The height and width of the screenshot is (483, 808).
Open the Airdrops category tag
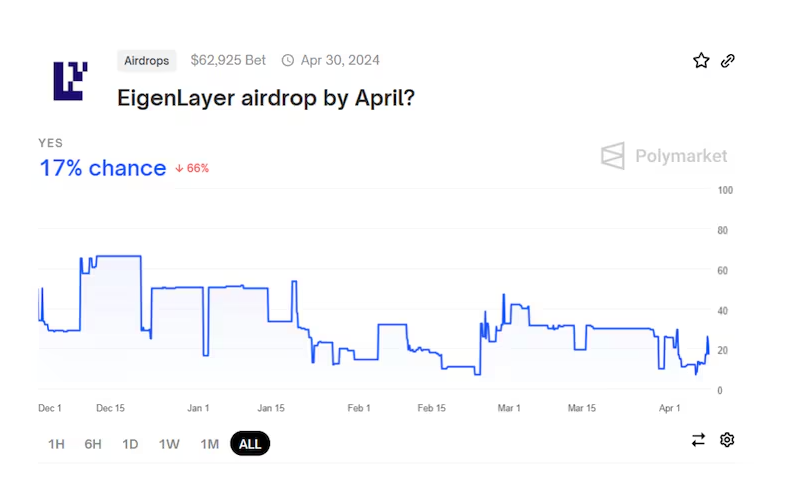pyautogui.click(x=146, y=60)
